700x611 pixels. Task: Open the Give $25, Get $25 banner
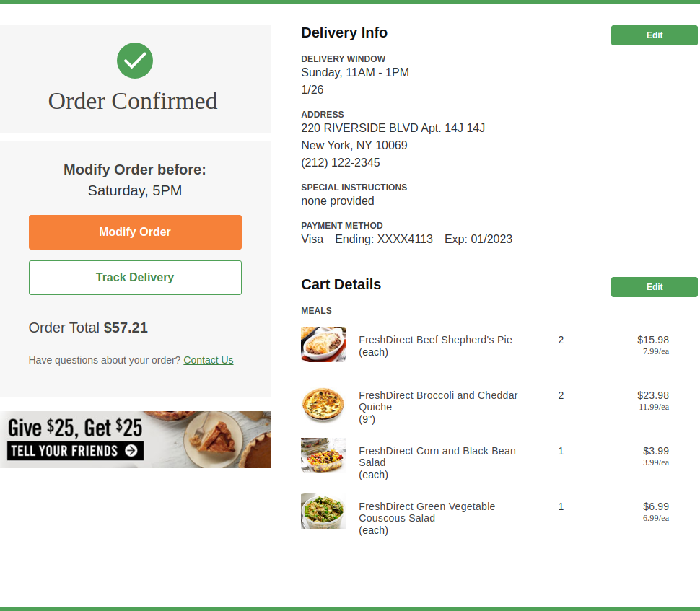[x=135, y=439]
